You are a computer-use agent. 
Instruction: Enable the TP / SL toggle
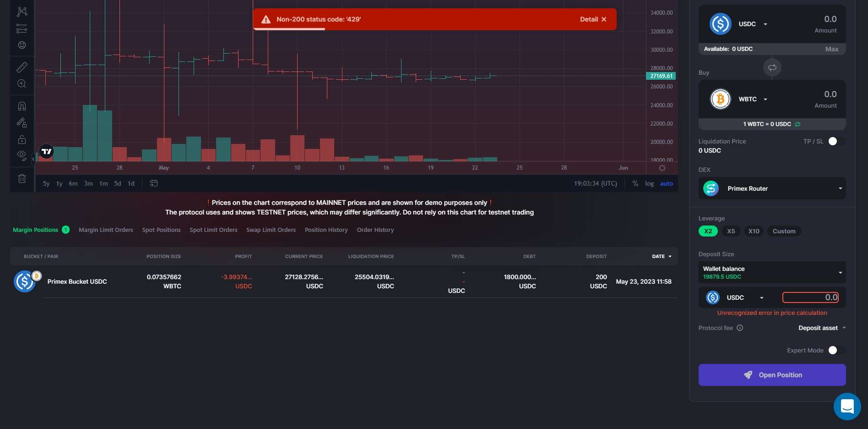pos(836,141)
